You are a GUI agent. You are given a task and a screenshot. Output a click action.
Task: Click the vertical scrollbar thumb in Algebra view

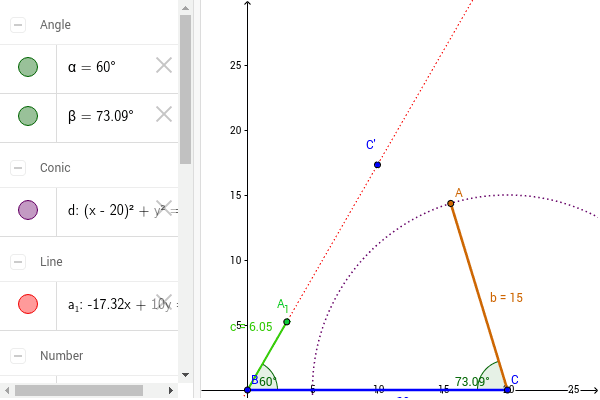186,90
